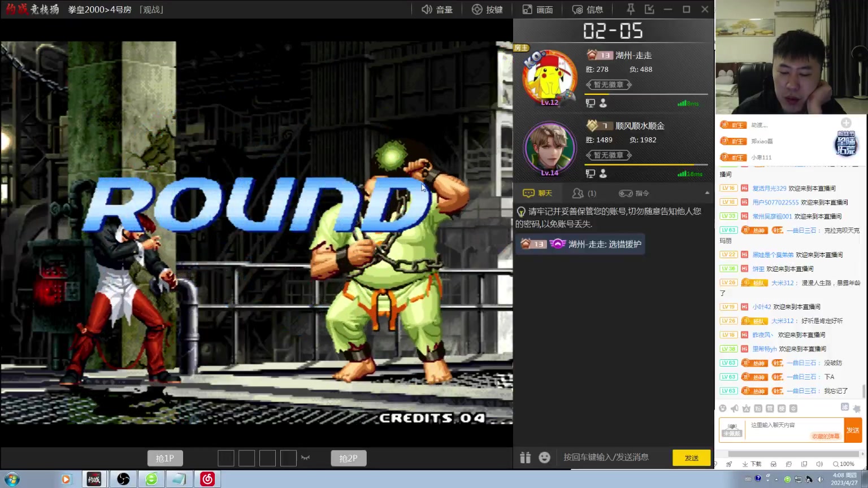Focus the 按回车键输入/发送消息 message field
This screenshot has width=868, height=488.
[614, 457]
